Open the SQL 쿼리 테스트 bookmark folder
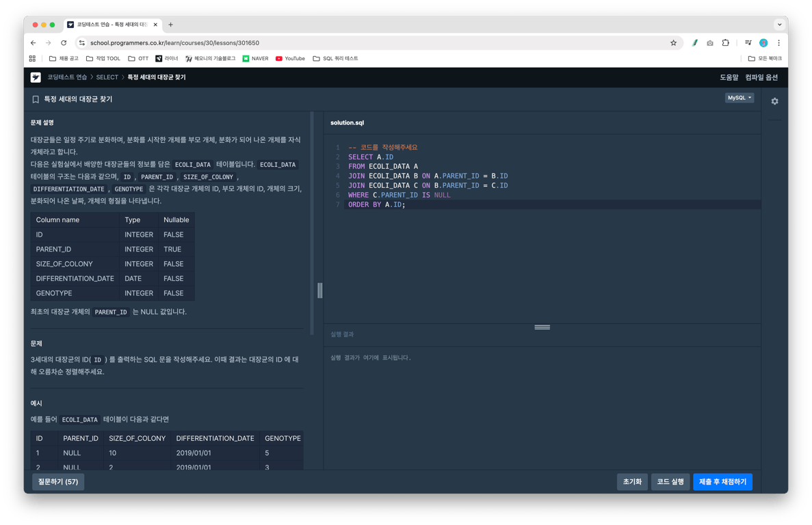 point(335,59)
